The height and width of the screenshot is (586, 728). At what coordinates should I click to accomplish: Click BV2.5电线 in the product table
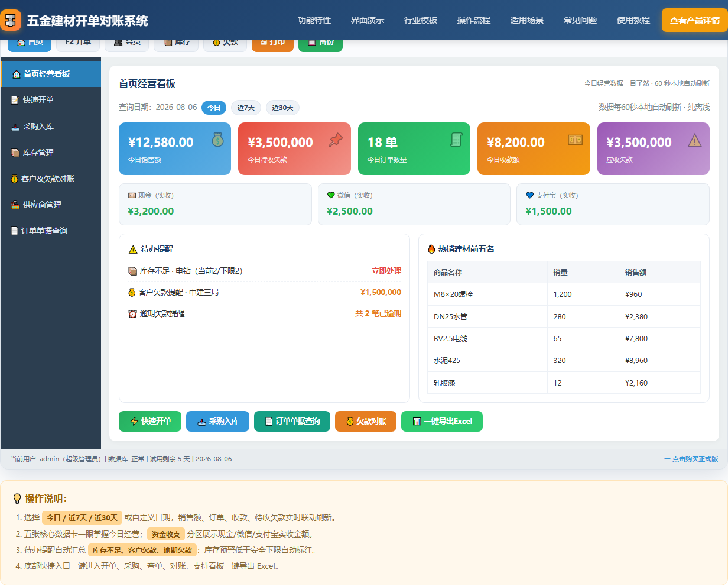pyautogui.click(x=450, y=338)
